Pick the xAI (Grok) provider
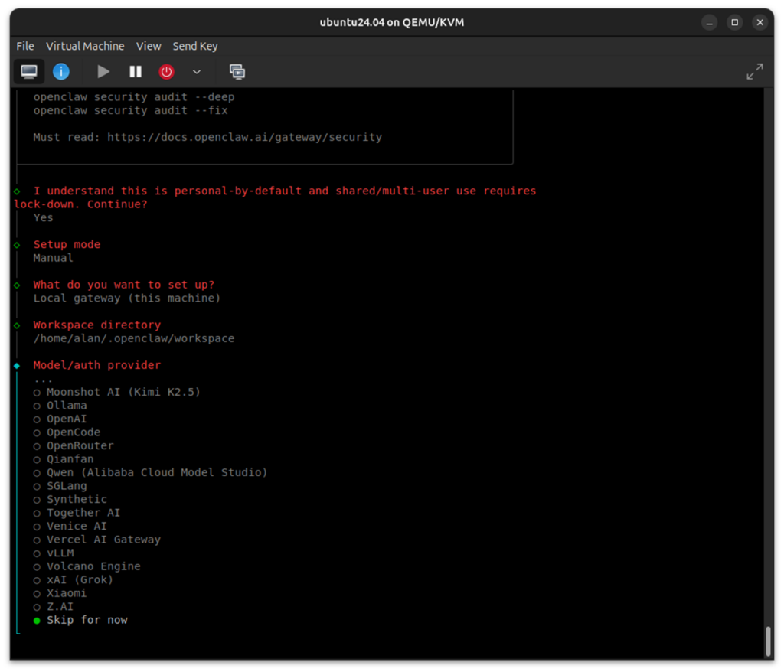Image resolution: width=784 pixels, height=672 pixels. tap(80, 579)
